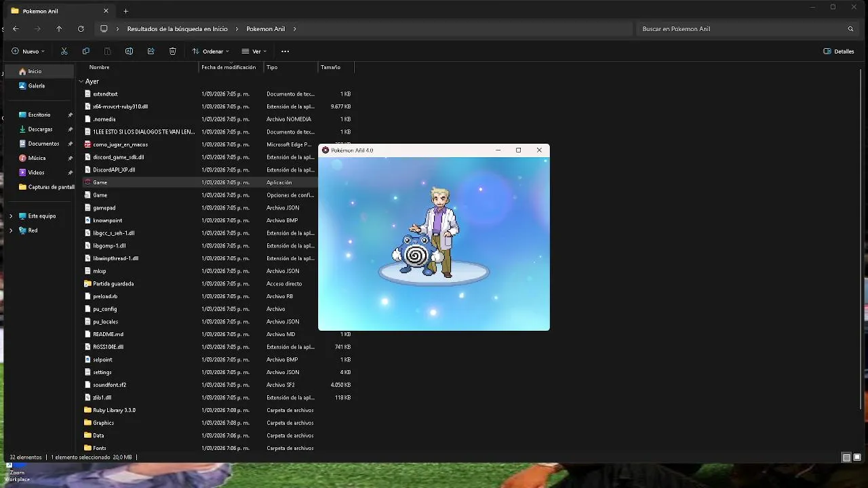Switch to details list view icon
This screenshot has width=868, height=488.
click(x=846, y=457)
